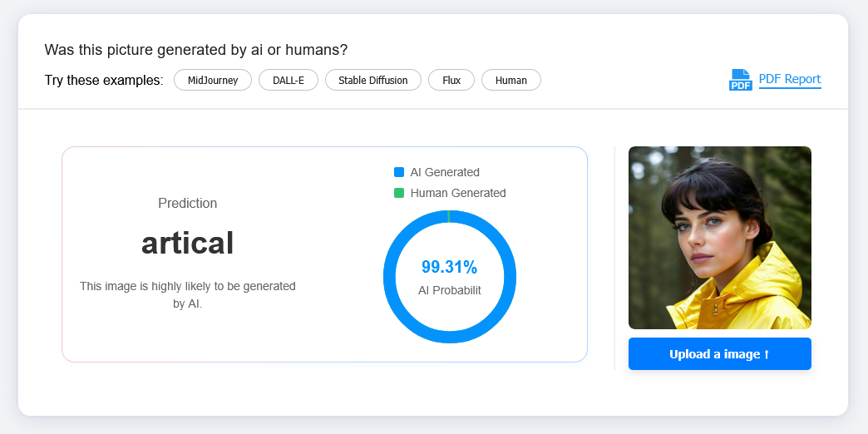The width and height of the screenshot is (868, 434).
Task: Pick the Human example
Action: pos(510,81)
